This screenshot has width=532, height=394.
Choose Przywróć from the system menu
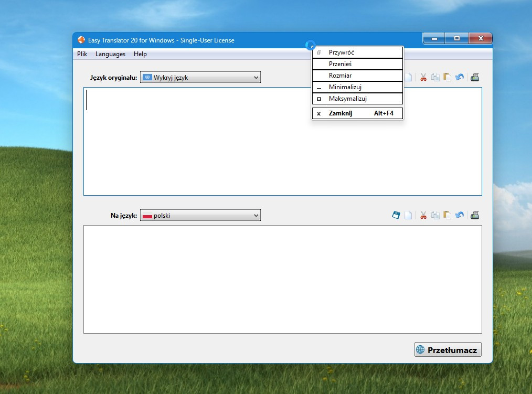[357, 52]
